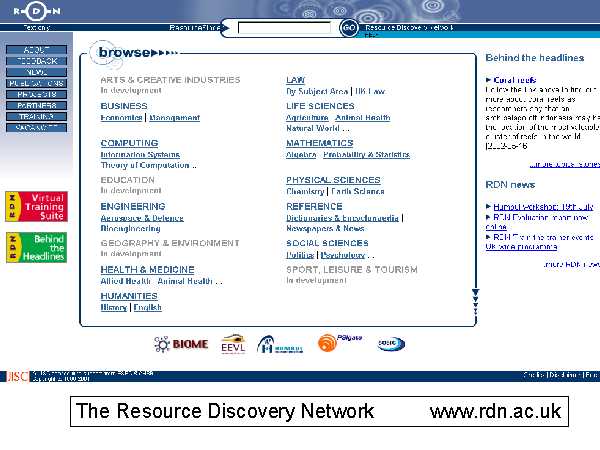
Task: Open the Publications sidebar button
Action: click(37, 83)
